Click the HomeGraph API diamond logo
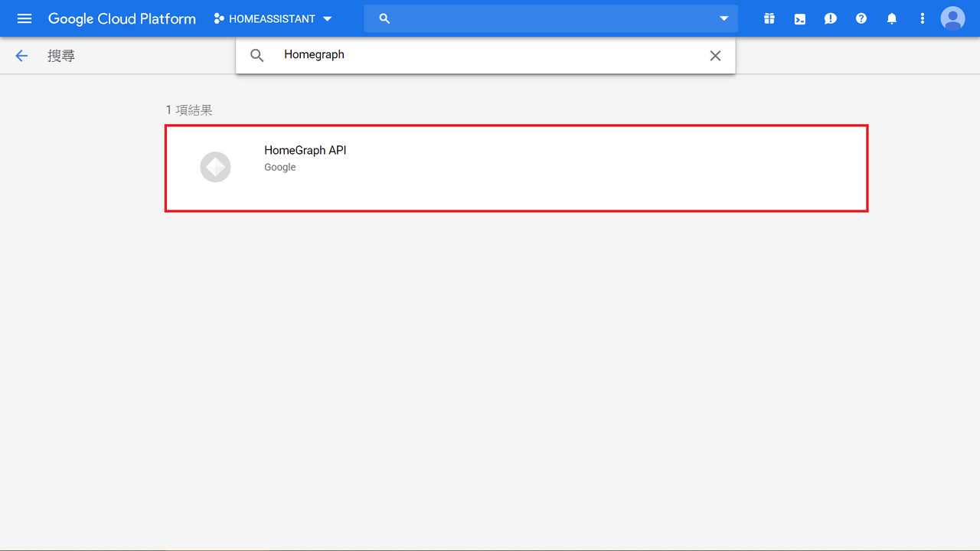 (215, 167)
